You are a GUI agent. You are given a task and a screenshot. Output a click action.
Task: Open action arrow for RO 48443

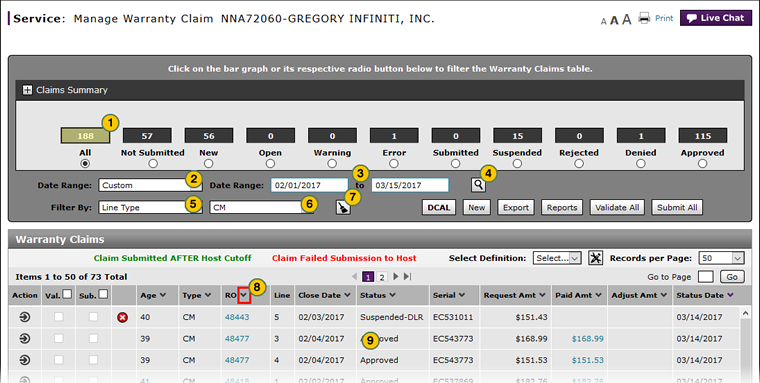point(24,317)
